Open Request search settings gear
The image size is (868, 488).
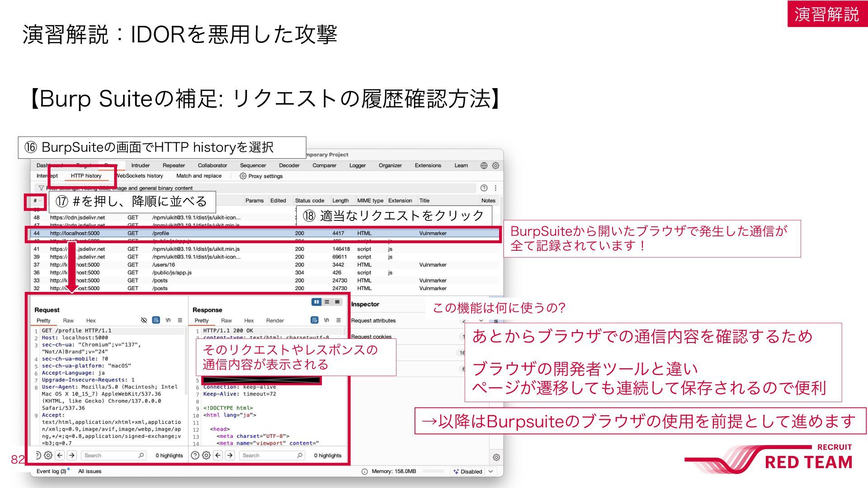coord(48,455)
